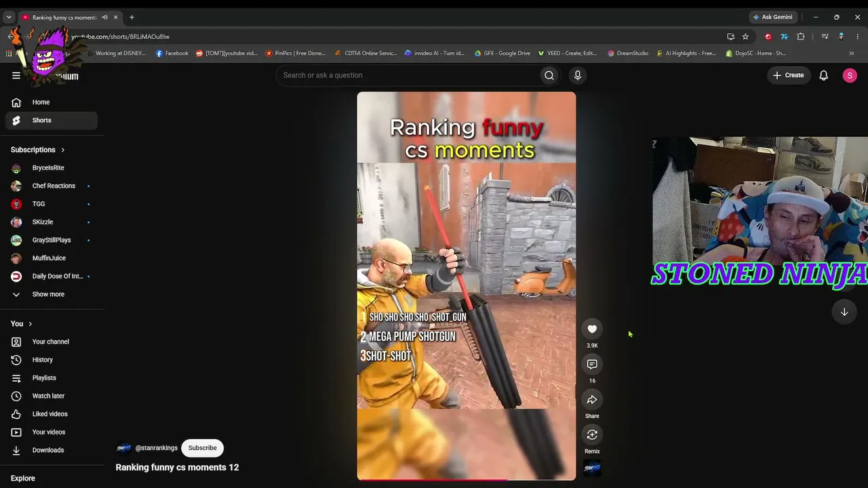Open the comments on this short
868x488 pixels.
(592, 364)
